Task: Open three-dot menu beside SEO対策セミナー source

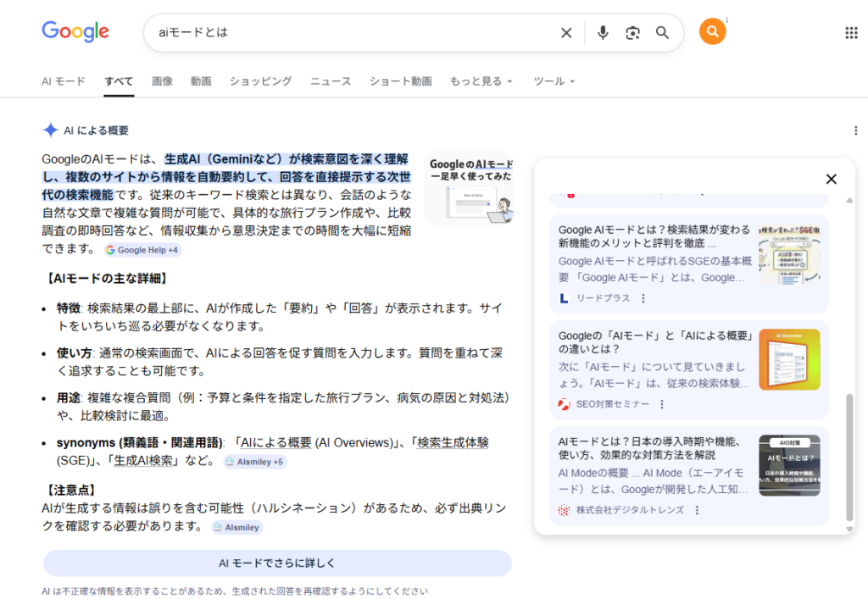Action: 659,404
